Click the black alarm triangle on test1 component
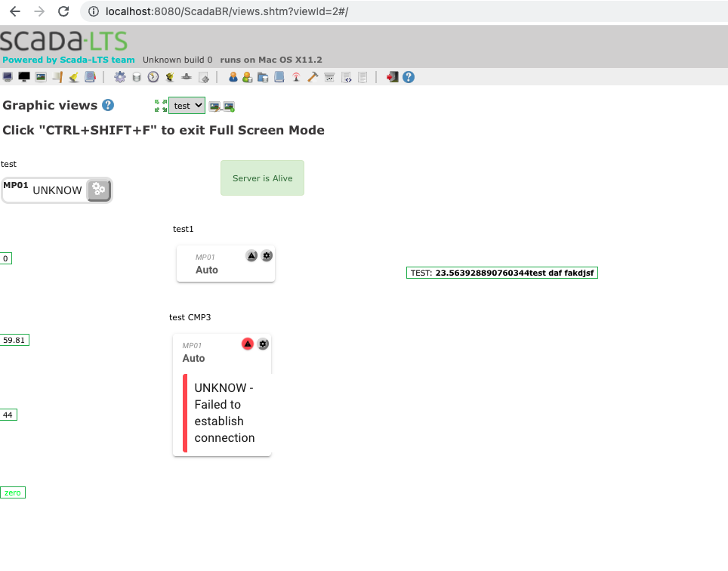Image resolution: width=728 pixels, height=571 pixels. tap(251, 255)
